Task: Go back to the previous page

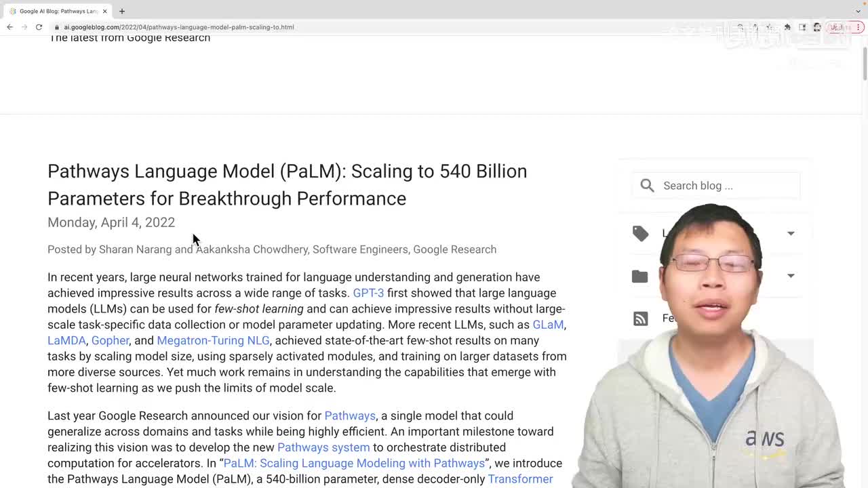Action: [9, 27]
